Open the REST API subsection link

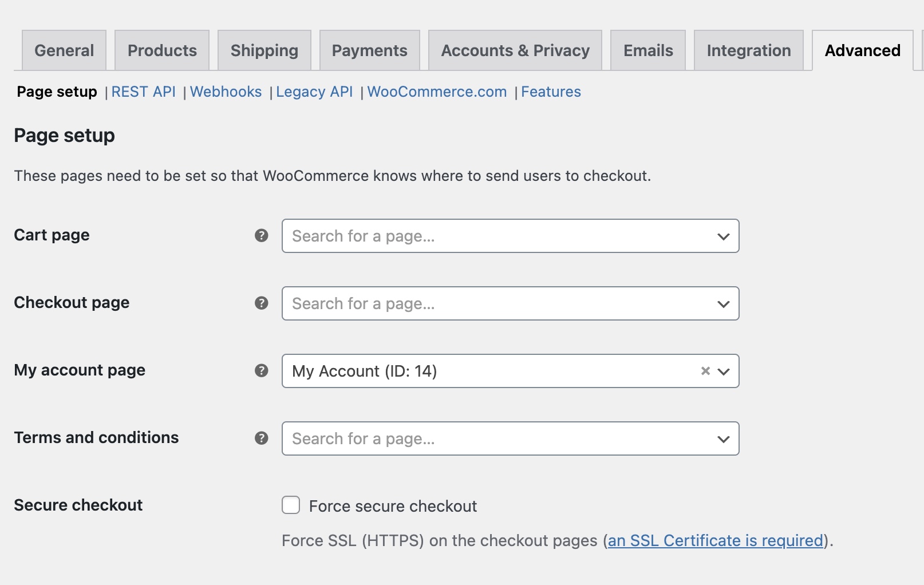143,92
